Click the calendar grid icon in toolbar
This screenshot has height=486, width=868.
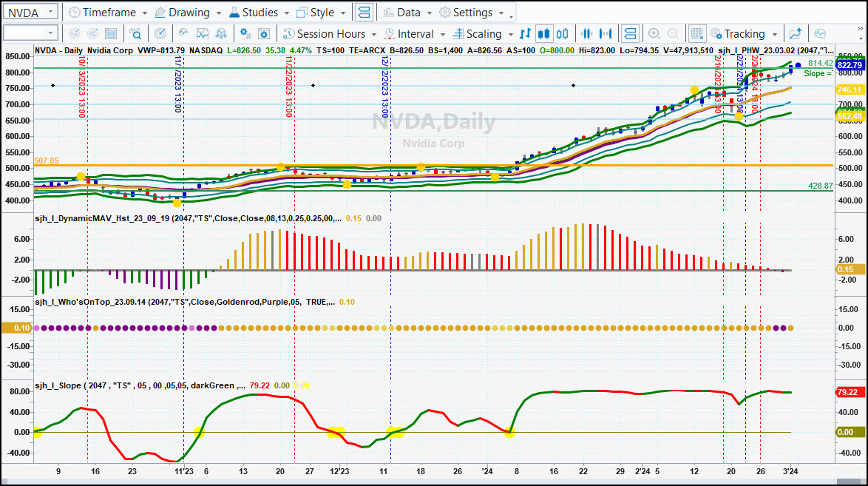(111, 34)
